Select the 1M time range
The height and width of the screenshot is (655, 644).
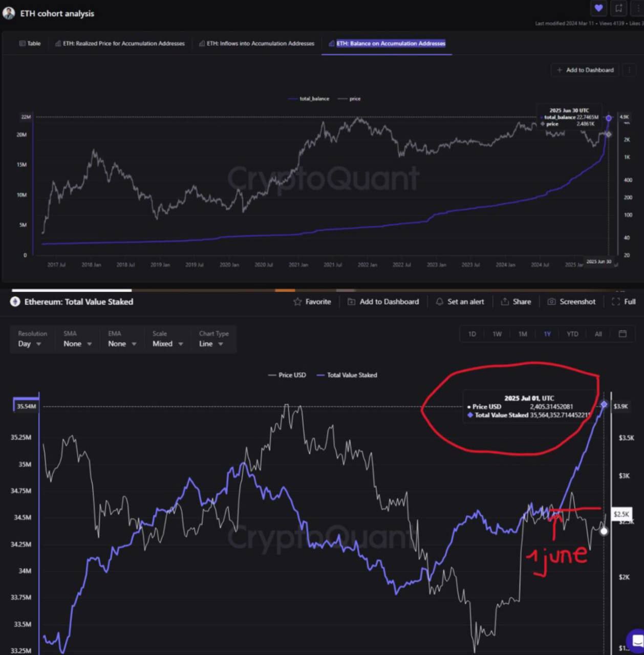click(522, 334)
